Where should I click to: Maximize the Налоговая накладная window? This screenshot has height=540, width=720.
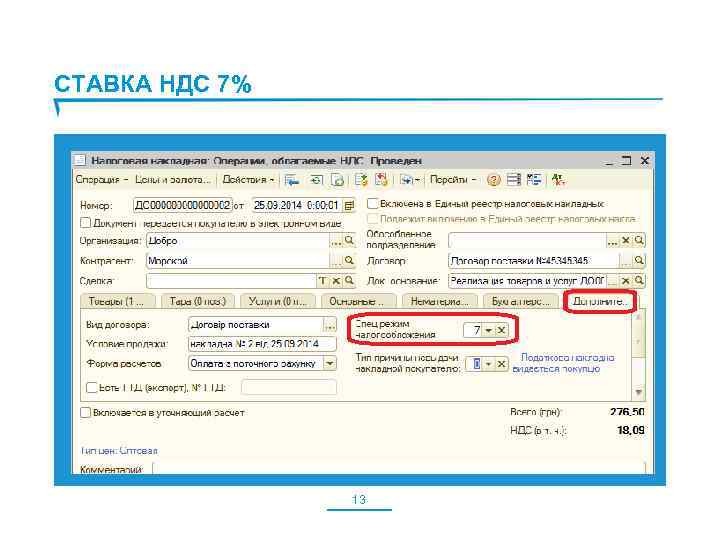tap(627, 160)
